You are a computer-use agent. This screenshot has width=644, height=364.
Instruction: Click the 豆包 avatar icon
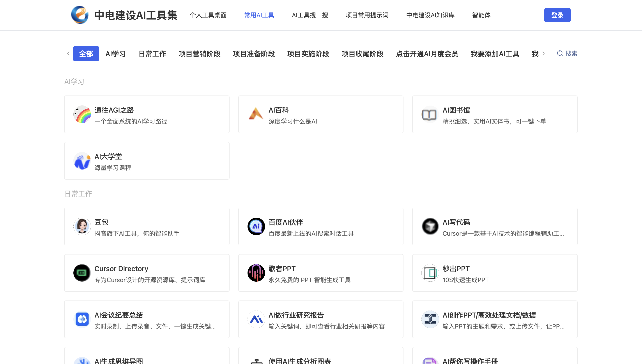[82, 227]
